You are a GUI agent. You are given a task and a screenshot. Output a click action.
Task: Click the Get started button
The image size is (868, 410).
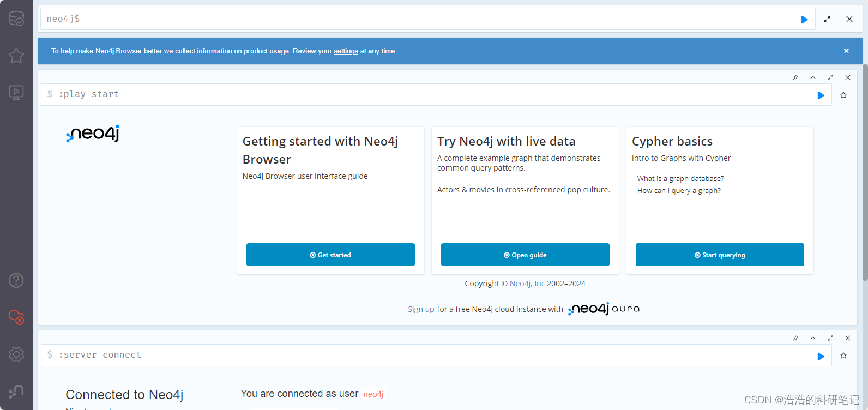pos(330,255)
